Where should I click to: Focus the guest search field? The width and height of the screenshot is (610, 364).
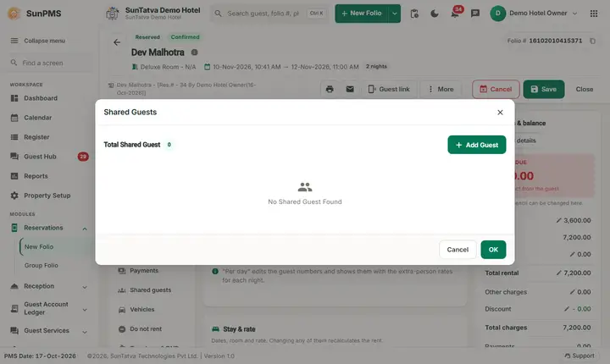coord(271,14)
